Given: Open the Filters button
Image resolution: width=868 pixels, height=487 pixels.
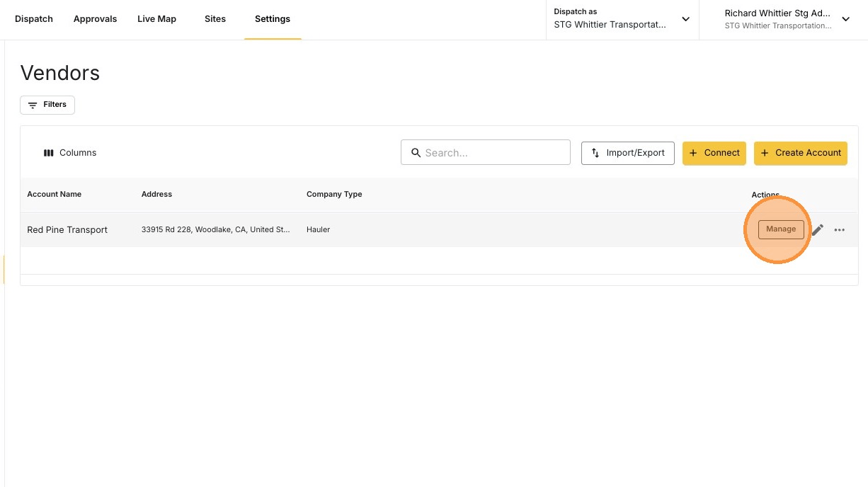Looking at the screenshot, I should tap(47, 105).
